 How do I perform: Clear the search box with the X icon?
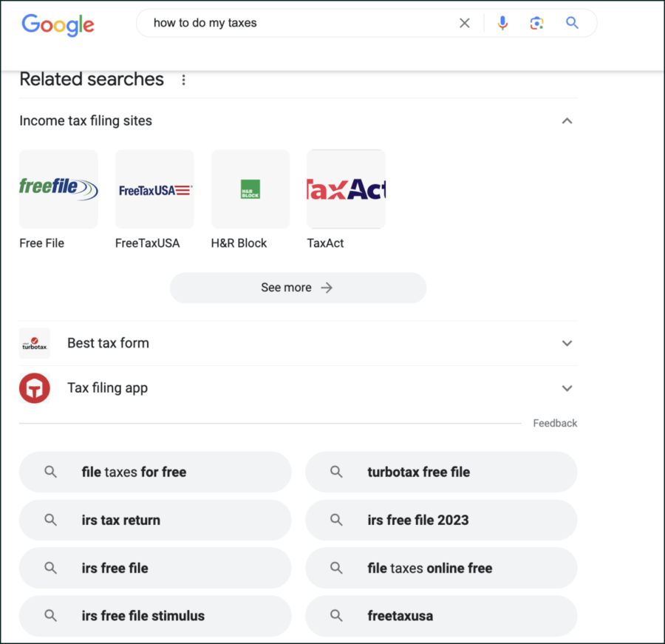pos(464,23)
